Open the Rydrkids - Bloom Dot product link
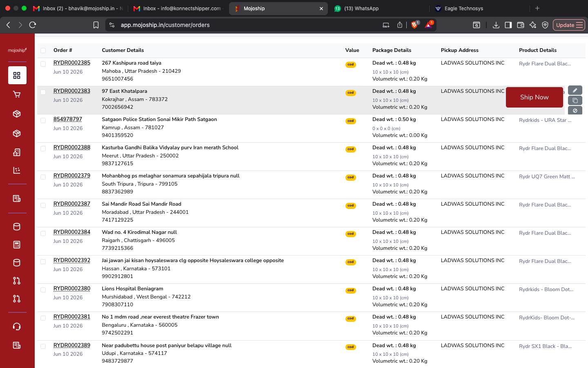The height and width of the screenshot is (368, 588). click(546, 289)
